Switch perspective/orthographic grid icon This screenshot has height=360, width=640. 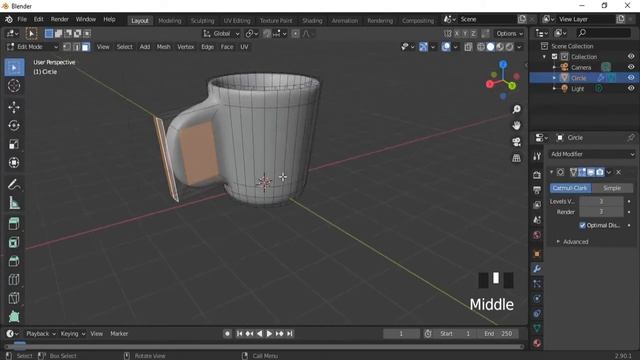pos(516,158)
